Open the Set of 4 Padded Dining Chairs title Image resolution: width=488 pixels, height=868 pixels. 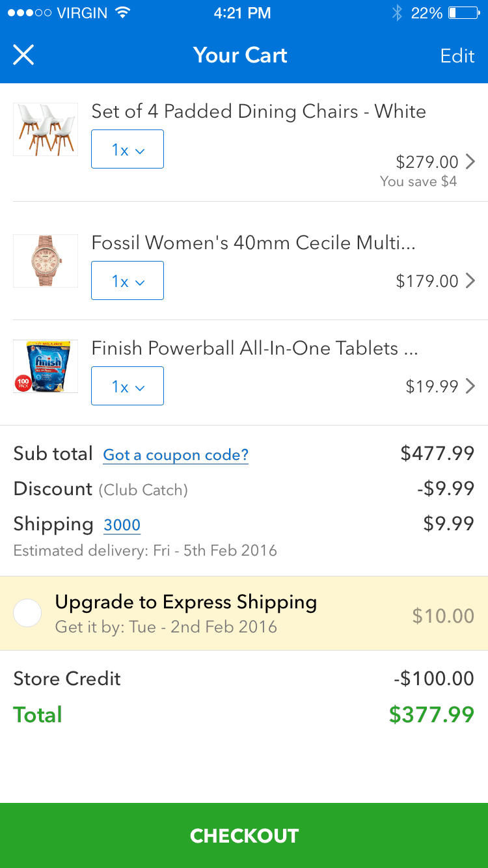pyautogui.click(x=258, y=111)
